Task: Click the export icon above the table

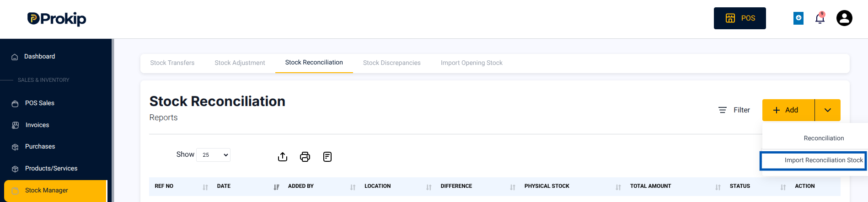Action: point(283,157)
